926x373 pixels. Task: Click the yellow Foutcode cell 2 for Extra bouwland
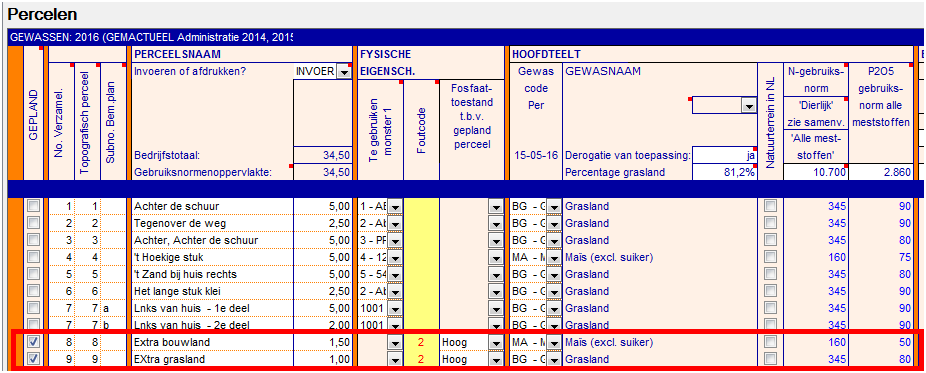(x=422, y=343)
